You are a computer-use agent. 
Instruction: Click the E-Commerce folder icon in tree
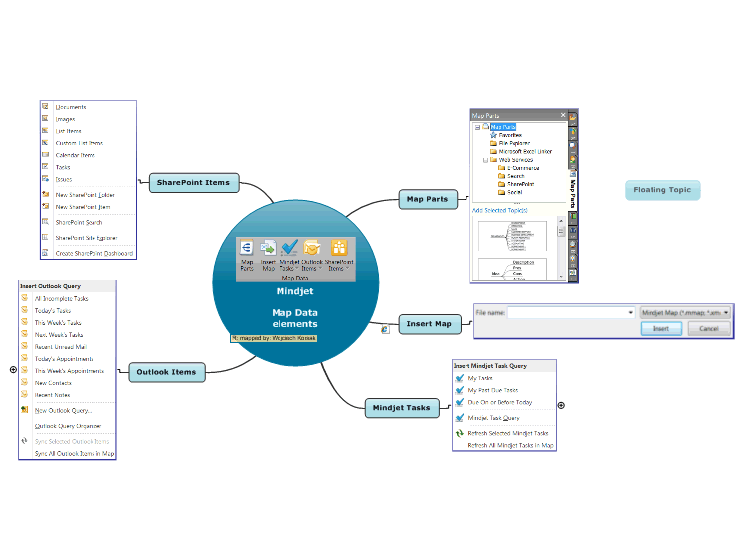point(501,167)
